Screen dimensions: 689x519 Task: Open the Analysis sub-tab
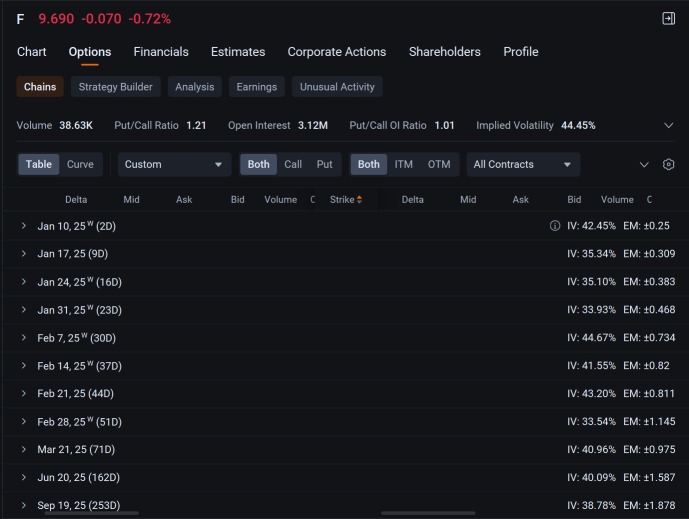click(x=195, y=87)
